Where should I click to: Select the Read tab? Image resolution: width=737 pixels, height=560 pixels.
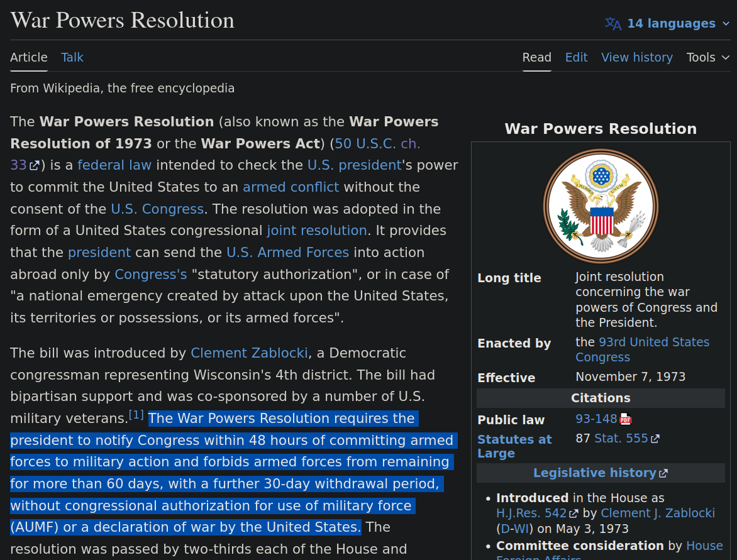(x=537, y=57)
